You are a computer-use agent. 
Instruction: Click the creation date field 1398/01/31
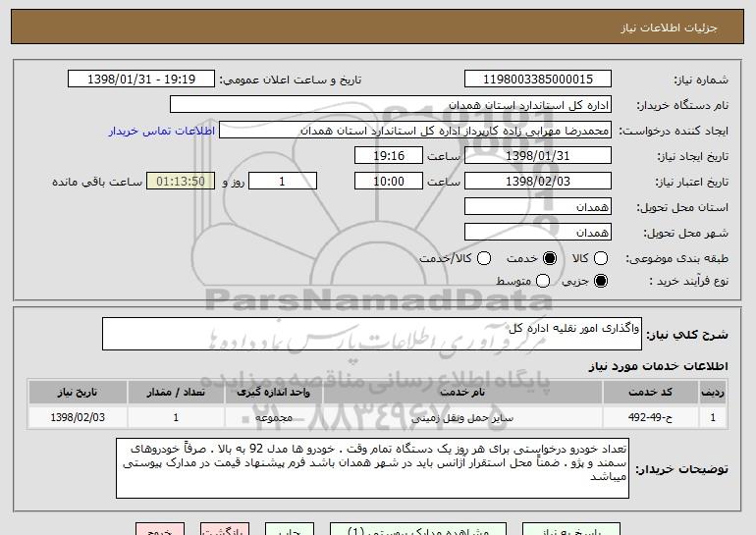(538, 156)
